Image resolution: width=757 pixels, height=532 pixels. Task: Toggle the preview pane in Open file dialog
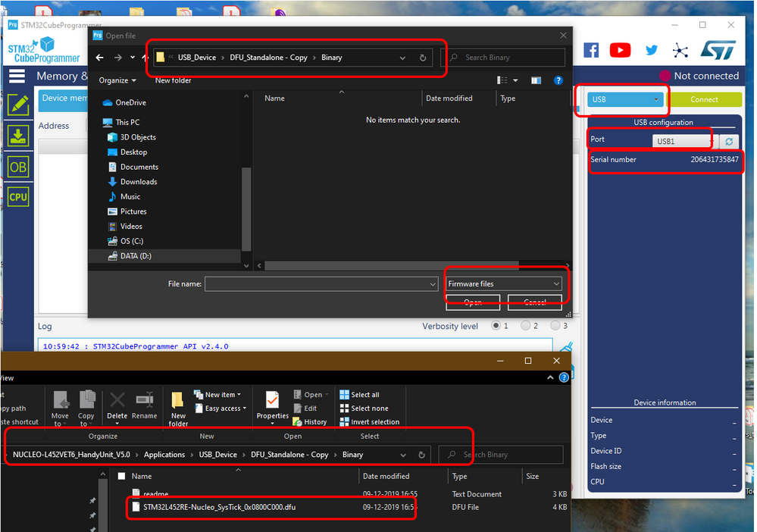coord(536,80)
